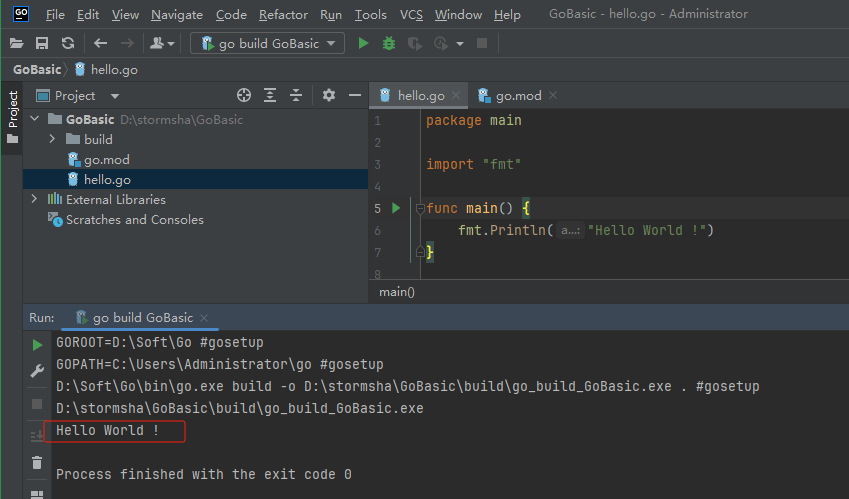Fold the main function using gutter marker
This screenshot has height=499, width=849.
tap(419, 209)
